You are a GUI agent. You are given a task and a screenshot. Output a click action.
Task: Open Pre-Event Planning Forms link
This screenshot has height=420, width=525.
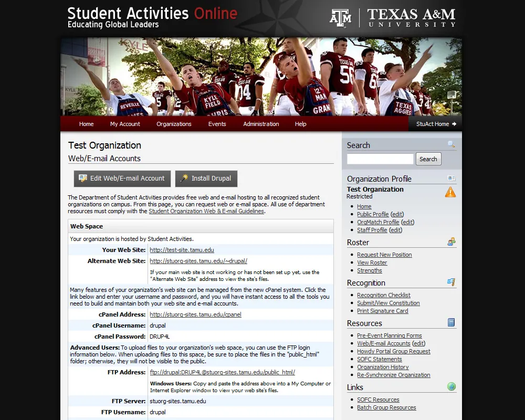(x=390, y=335)
